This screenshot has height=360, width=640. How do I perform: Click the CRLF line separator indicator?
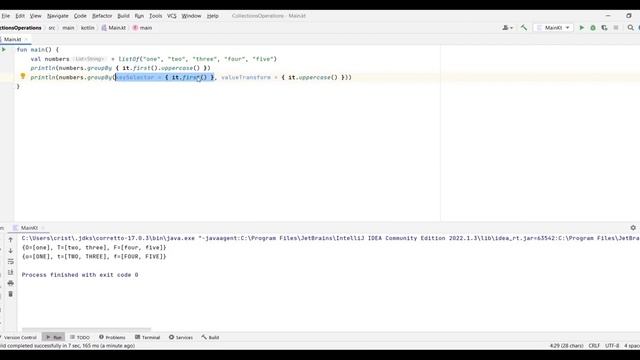pos(594,346)
